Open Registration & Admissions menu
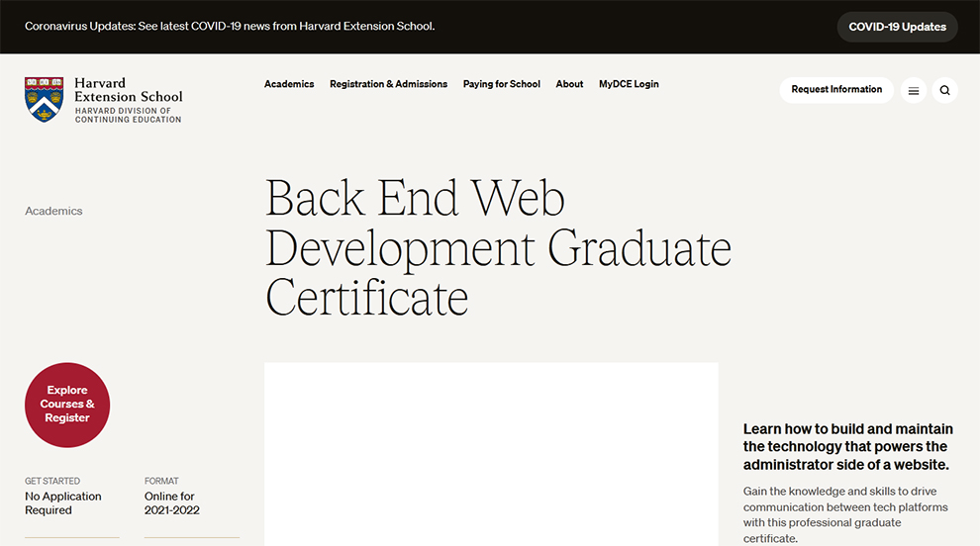Viewport: 980px width, 546px height. (x=388, y=84)
